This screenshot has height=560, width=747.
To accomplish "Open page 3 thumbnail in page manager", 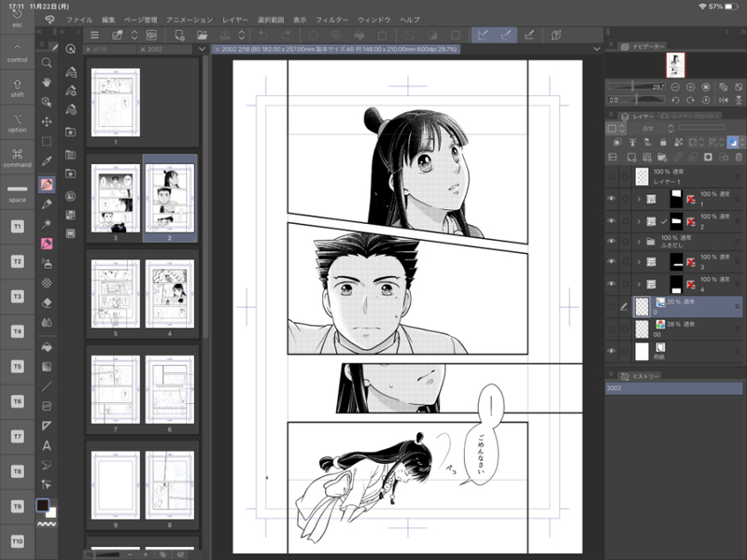I will [x=115, y=198].
